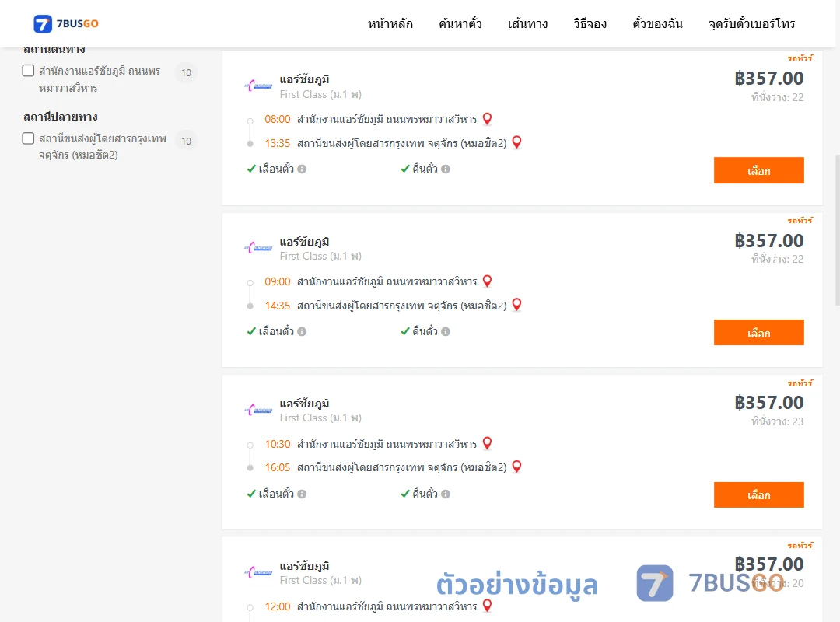Click เลือก button for the 09:00 trip

point(758,333)
